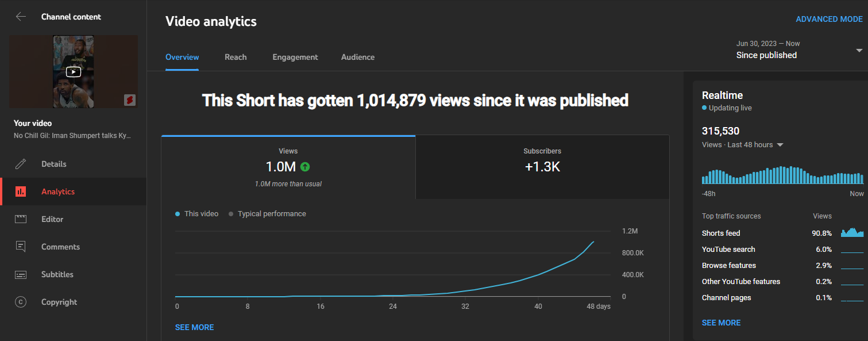This screenshot has height=341, width=868.
Task: Click the Comments speech bubble icon
Action: click(21, 247)
